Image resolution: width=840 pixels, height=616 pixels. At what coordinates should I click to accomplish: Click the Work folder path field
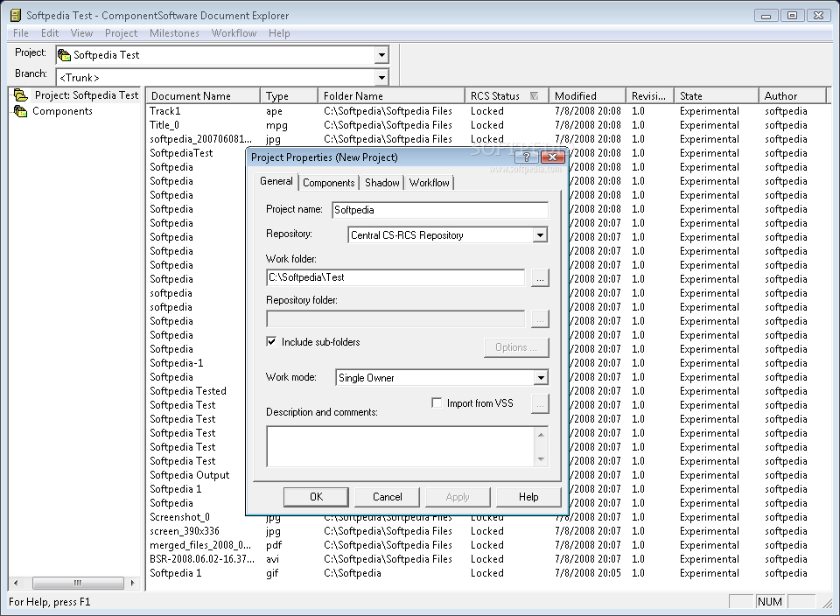pyautogui.click(x=395, y=277)
